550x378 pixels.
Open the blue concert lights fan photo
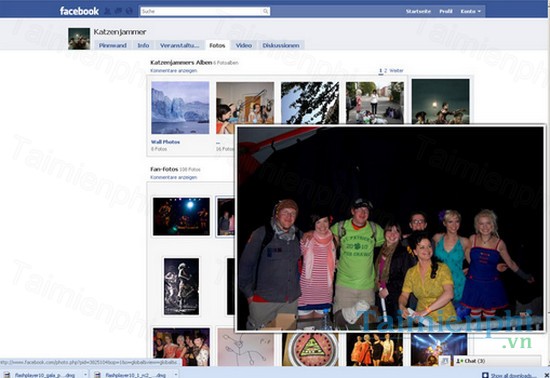[x=439, y=350]
